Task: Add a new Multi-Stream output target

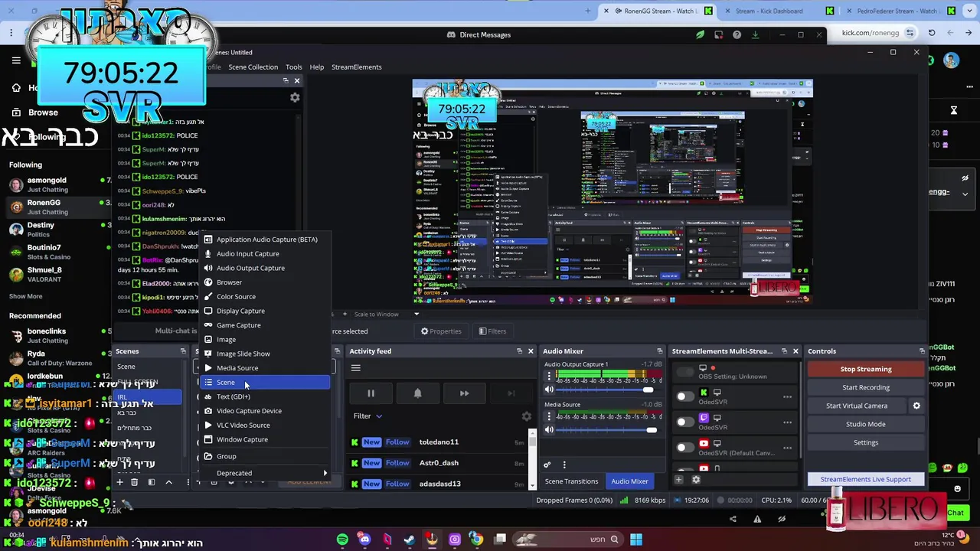Action: pos(678,480)
